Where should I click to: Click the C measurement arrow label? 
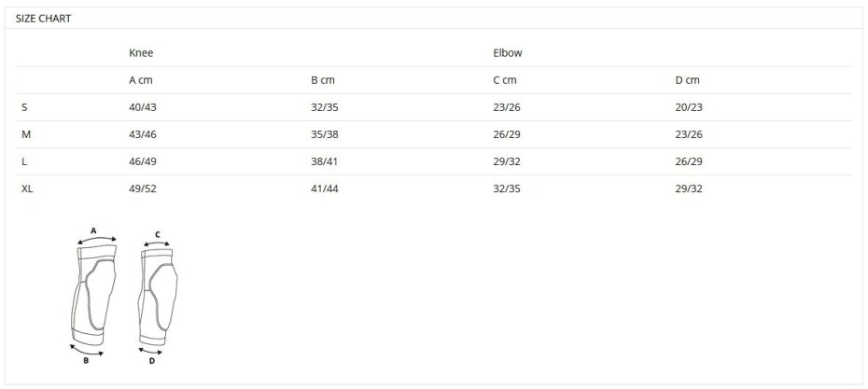(158, 235)
